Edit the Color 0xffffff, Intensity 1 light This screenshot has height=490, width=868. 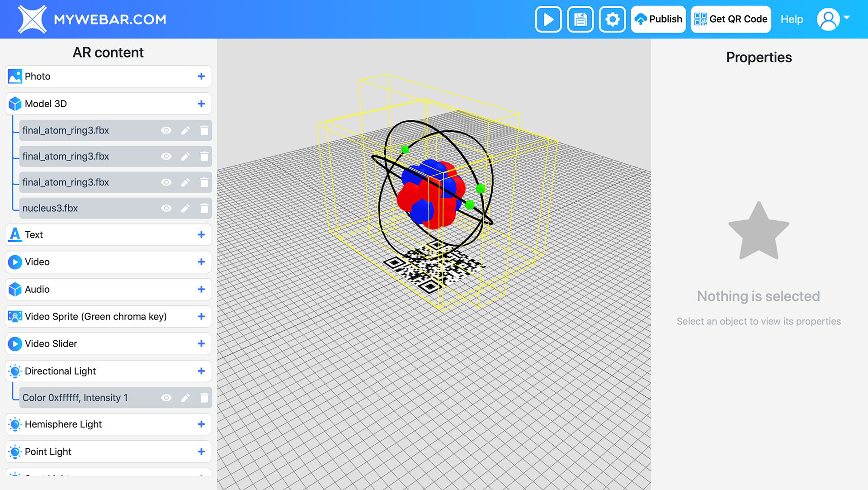(185, 397)
